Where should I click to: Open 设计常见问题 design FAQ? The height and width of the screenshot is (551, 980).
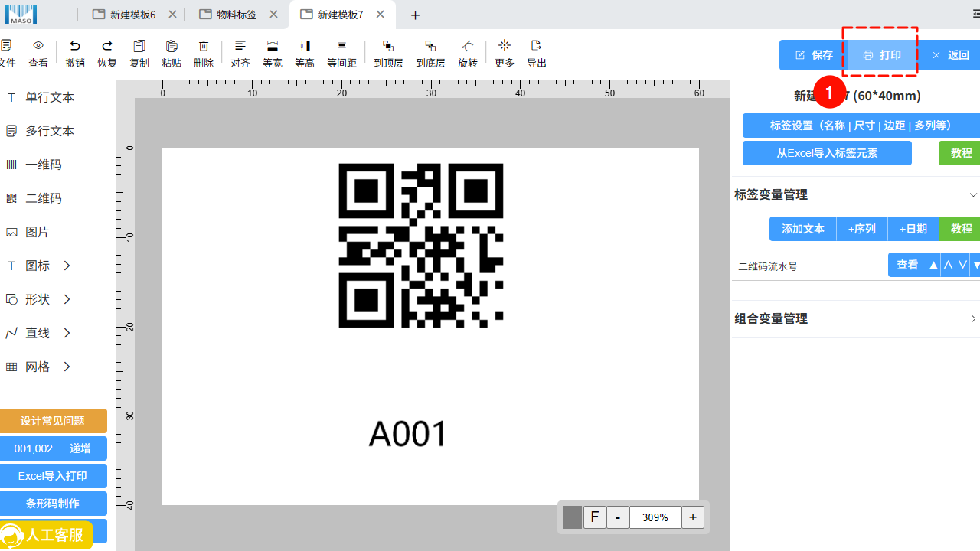53,421
